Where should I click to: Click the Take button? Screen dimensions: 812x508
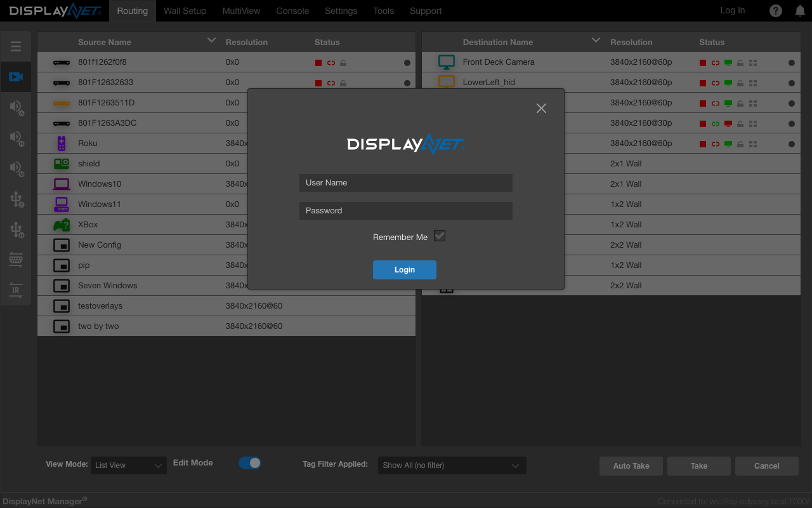pos(699,466)
